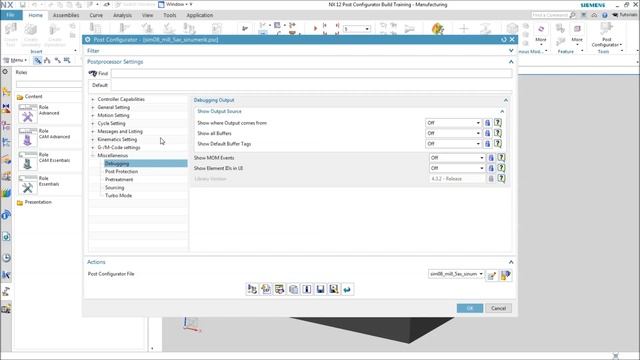This screenshot has height=360, width=640.
Task: Collapse the Actions section
Action: click(x=511, y=262)
